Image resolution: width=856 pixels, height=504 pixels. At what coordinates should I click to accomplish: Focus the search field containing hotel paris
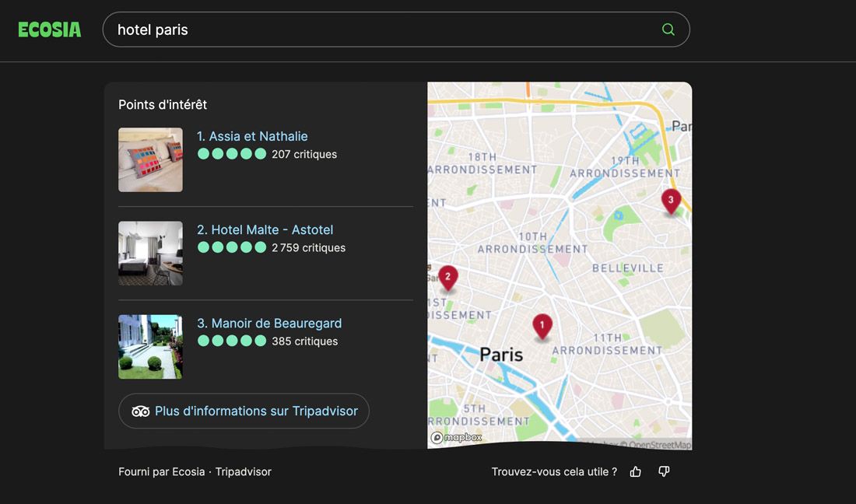[396, 30]
